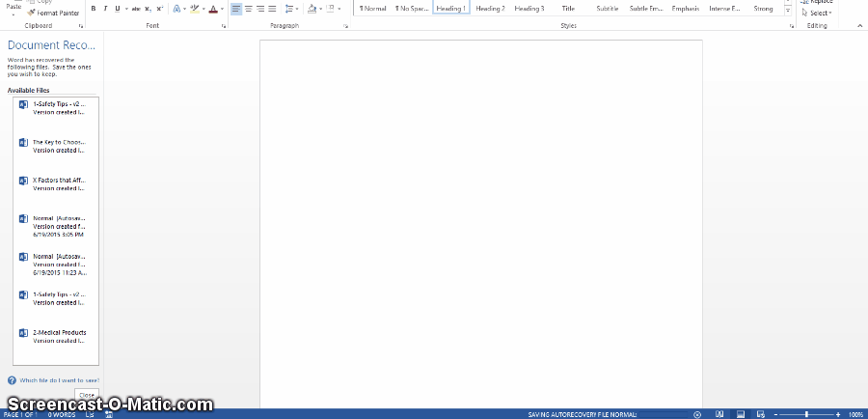Apply the Emphasis style
Image resolution: width=868 pixels, height=419 pixels.
tap(686, 9)
